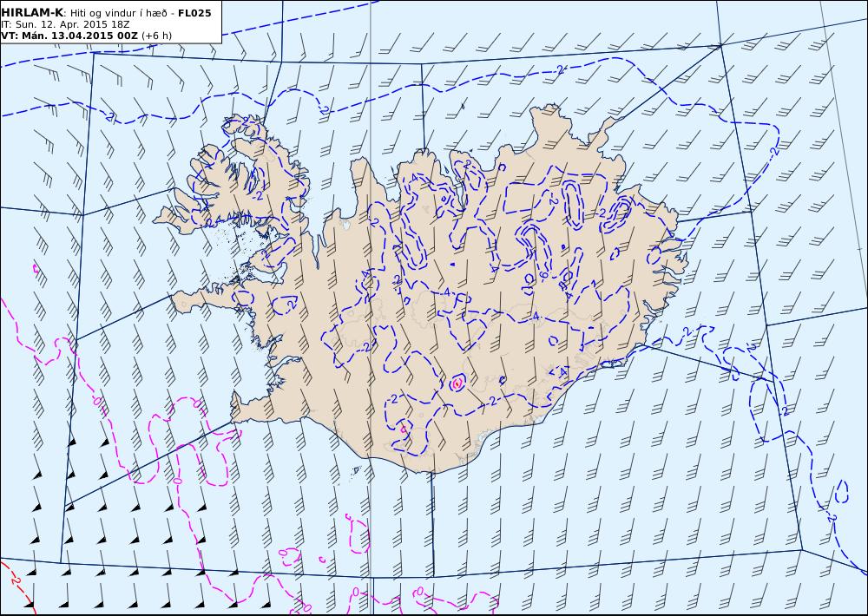Click the "(+6 h)" forecast offset text

156,36
